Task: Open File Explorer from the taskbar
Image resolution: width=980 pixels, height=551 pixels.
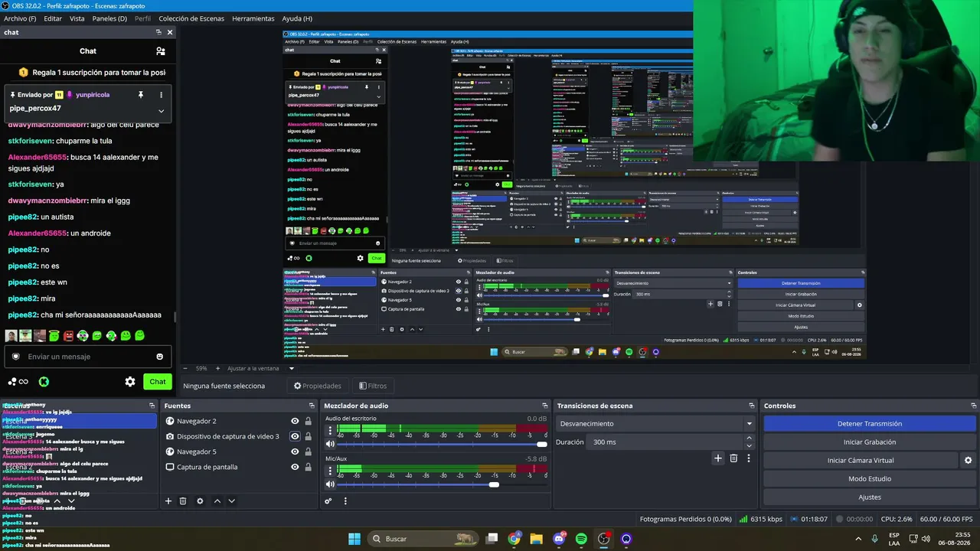Action: (x=536, y=539)
